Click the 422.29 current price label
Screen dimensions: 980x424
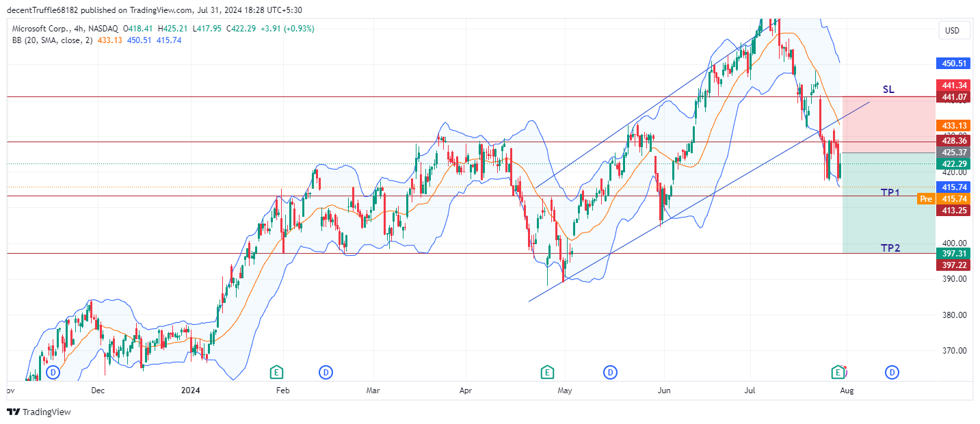[x=954, y=163]
